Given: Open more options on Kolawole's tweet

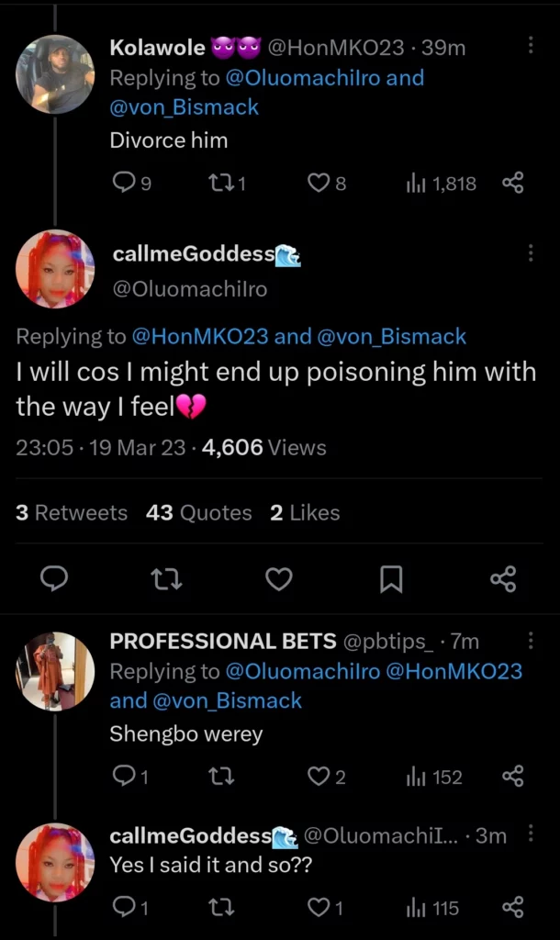Looking at the screenshot, I should tap(531, 45).
